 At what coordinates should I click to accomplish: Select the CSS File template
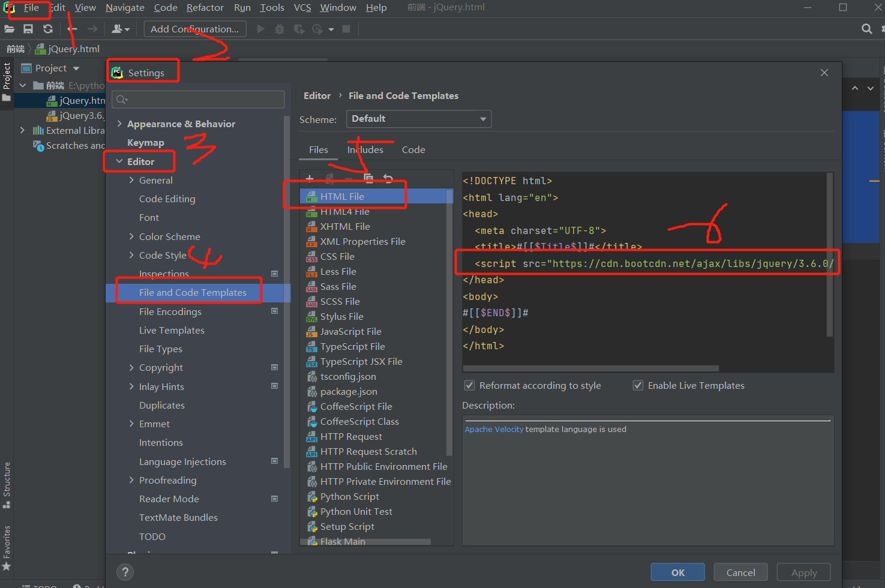click(337, 257)
